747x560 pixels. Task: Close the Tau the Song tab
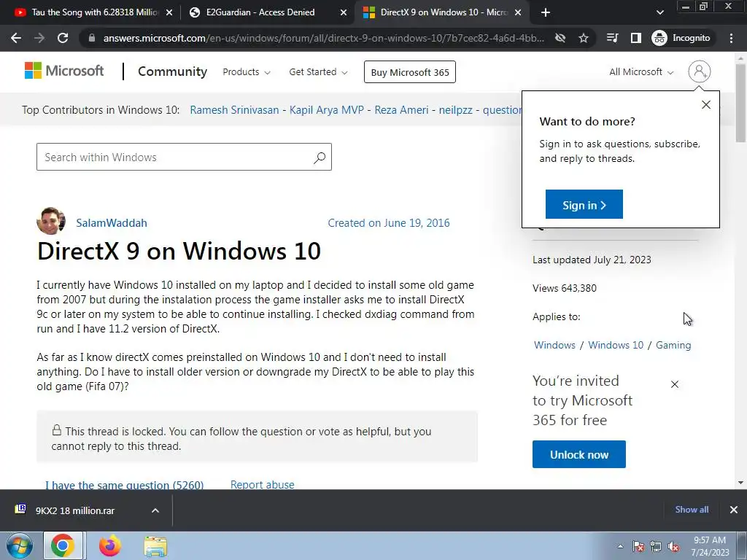coord(169,13)
